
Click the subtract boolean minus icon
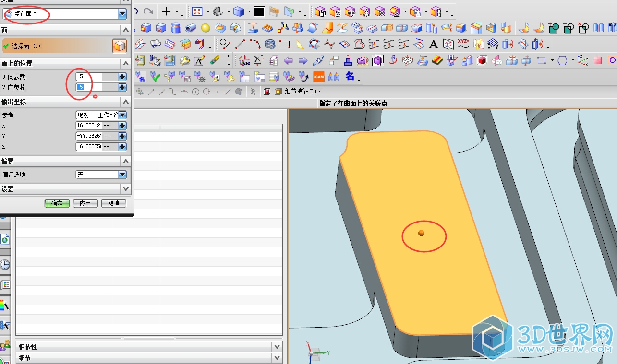568,28
